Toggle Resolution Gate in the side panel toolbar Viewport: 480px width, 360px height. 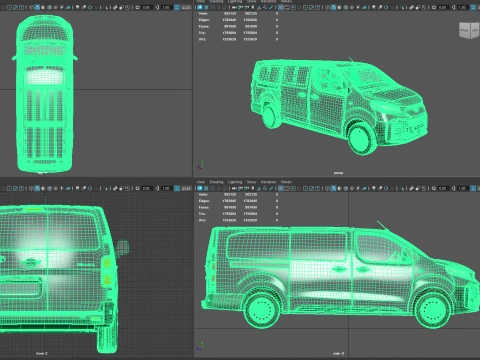(293, 188)
